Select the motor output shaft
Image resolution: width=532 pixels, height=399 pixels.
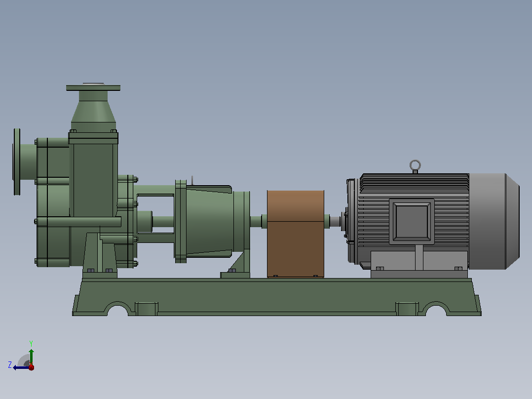click(x=335, y=221)
